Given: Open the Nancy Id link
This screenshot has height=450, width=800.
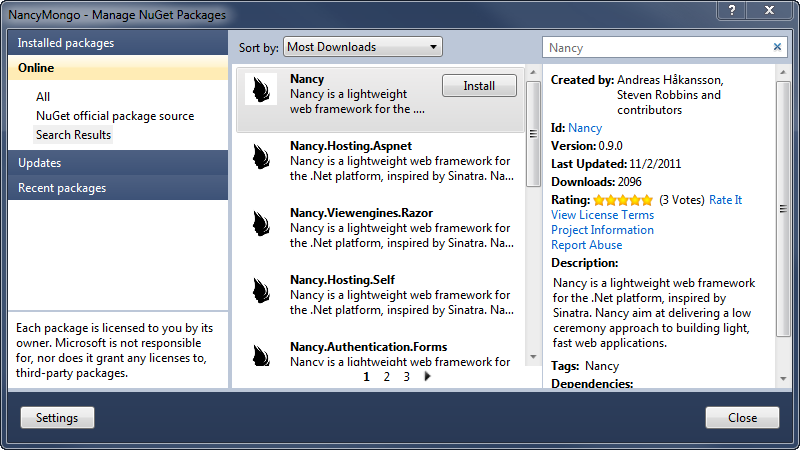Looking at the screenshot, I should [585, 128].
